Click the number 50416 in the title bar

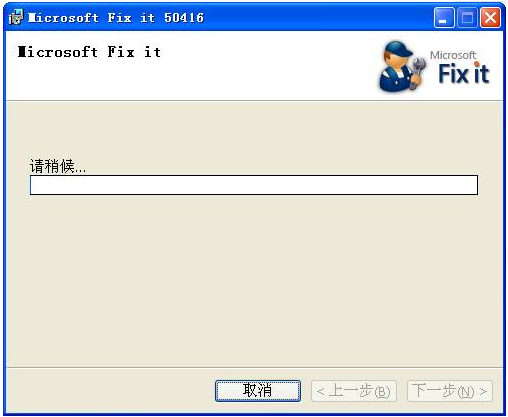click(x=184, y=18)
